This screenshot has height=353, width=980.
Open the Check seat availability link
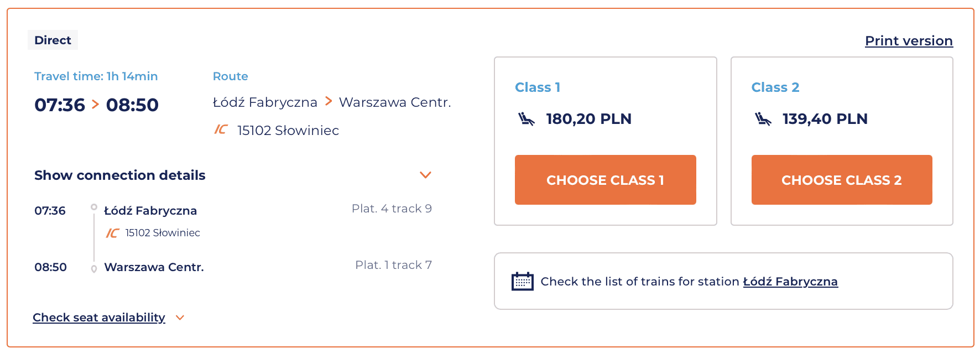tap(99, 318)
